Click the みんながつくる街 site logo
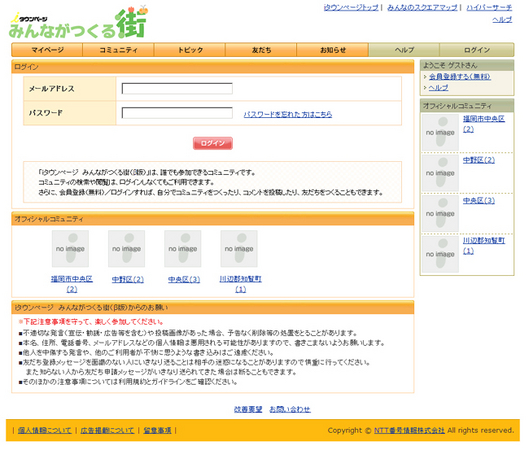This screenshot has height=450, width=529. pos(78,23)
